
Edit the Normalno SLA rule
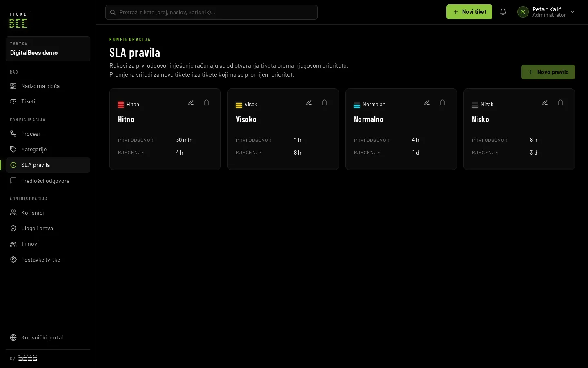coord(427,103)
